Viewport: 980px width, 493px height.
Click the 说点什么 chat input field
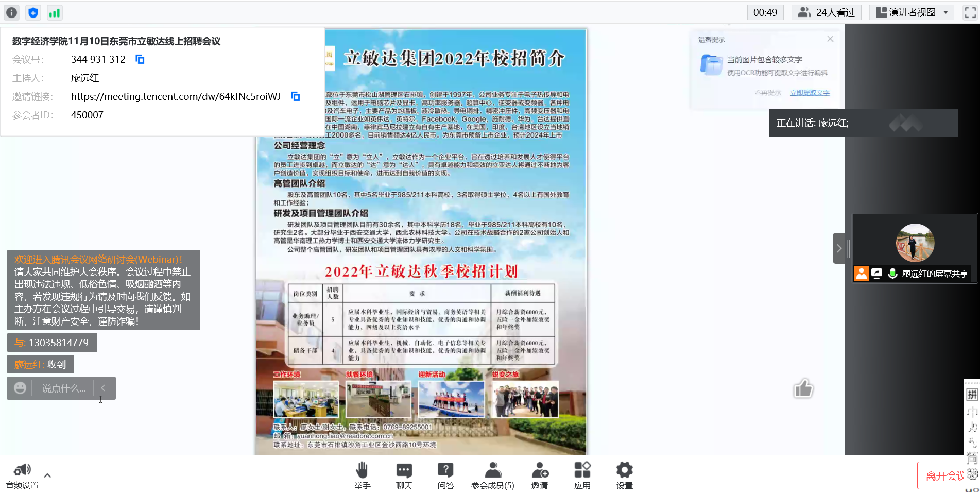point(64,388)
